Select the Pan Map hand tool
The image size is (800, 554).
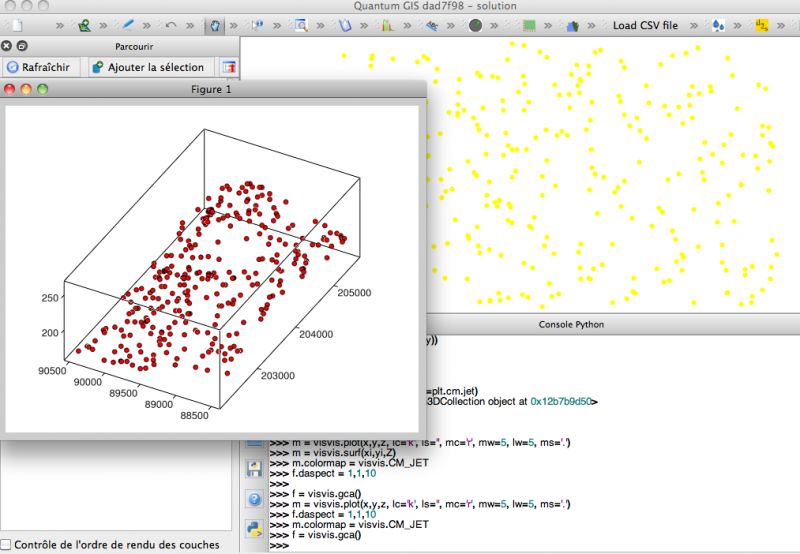[213, 25]
